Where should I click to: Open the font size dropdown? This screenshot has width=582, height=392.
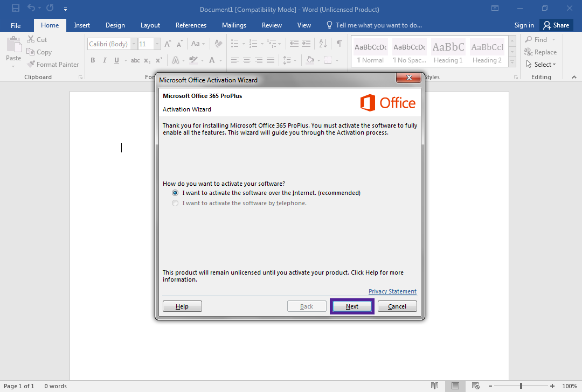tap(157, 44)
